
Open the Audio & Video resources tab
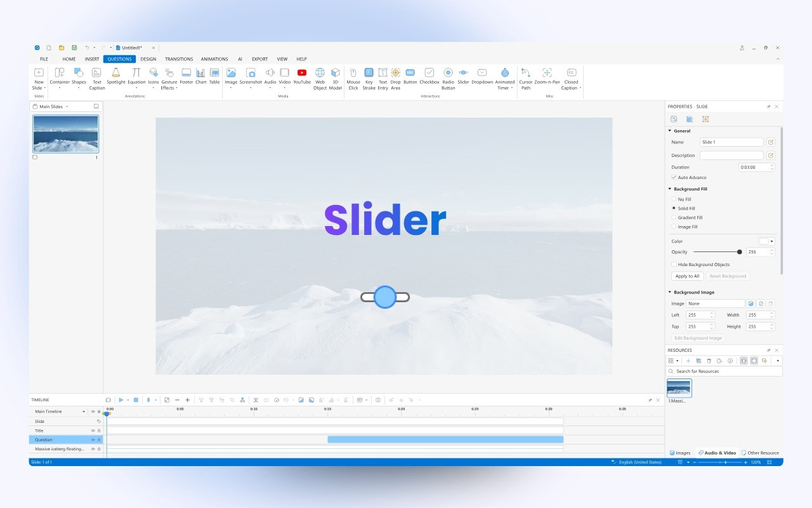(717, 453)
